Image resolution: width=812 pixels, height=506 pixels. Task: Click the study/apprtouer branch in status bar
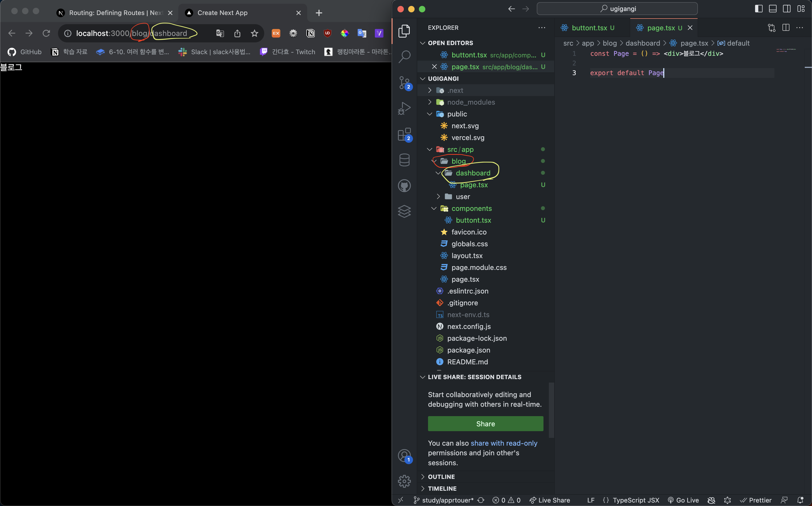(x=443, y=500)
